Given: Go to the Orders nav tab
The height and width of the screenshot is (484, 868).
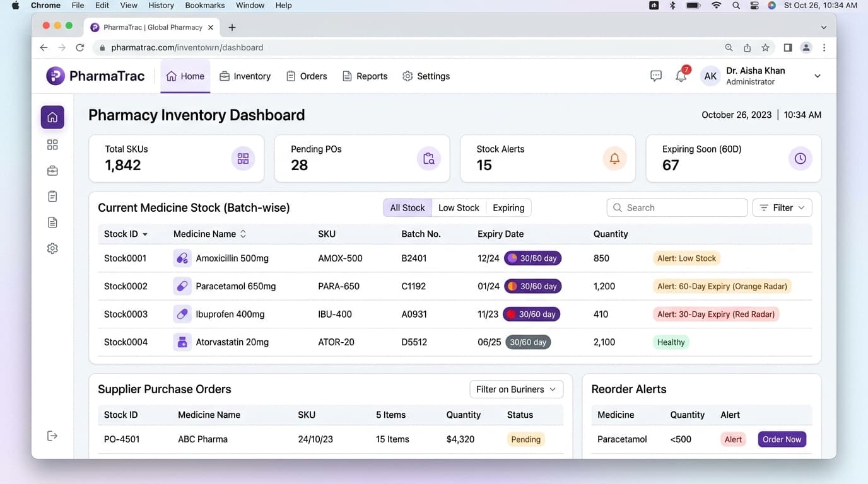Looking at the screenshot, I should click(307, 76).
